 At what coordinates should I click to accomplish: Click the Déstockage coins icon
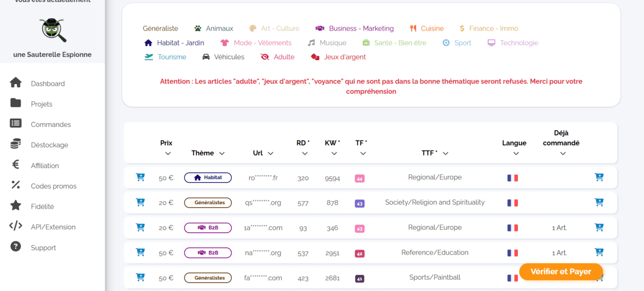tap(16, 144)
